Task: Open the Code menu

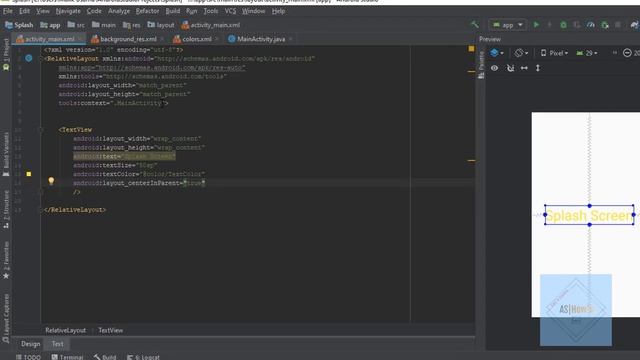Action: click(94, 11)
